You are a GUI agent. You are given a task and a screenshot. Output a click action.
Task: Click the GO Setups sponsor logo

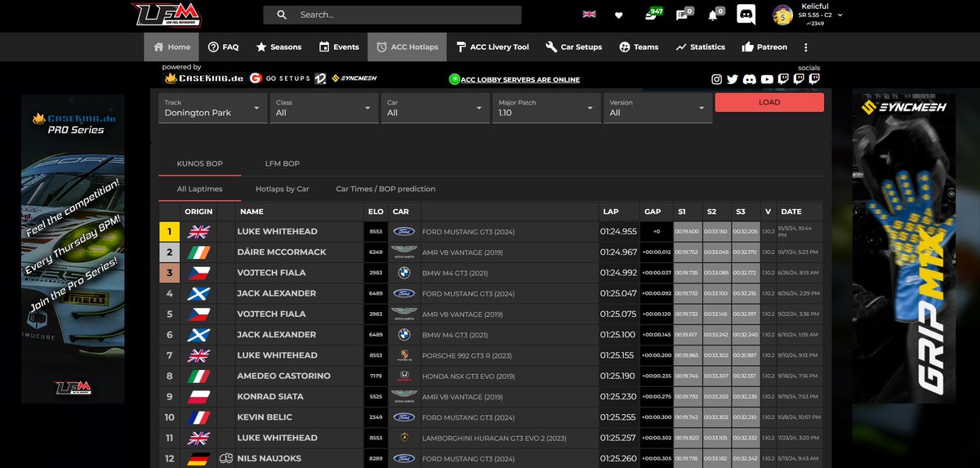pos(280,78)
